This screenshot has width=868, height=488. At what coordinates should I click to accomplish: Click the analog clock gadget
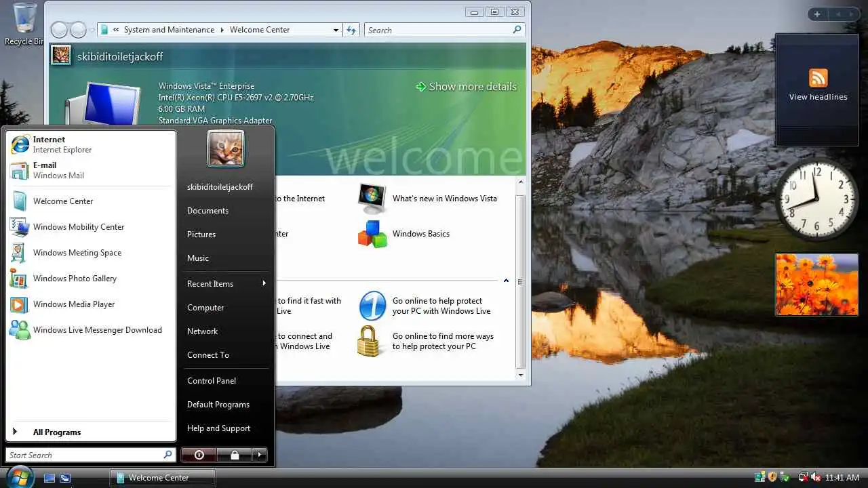pos(817,198)
